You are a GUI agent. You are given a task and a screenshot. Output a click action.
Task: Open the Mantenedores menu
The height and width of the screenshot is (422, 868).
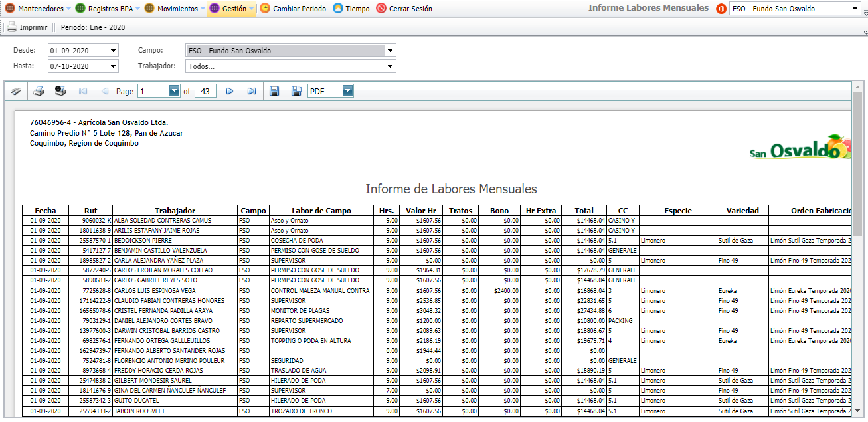tap(38, 9)
